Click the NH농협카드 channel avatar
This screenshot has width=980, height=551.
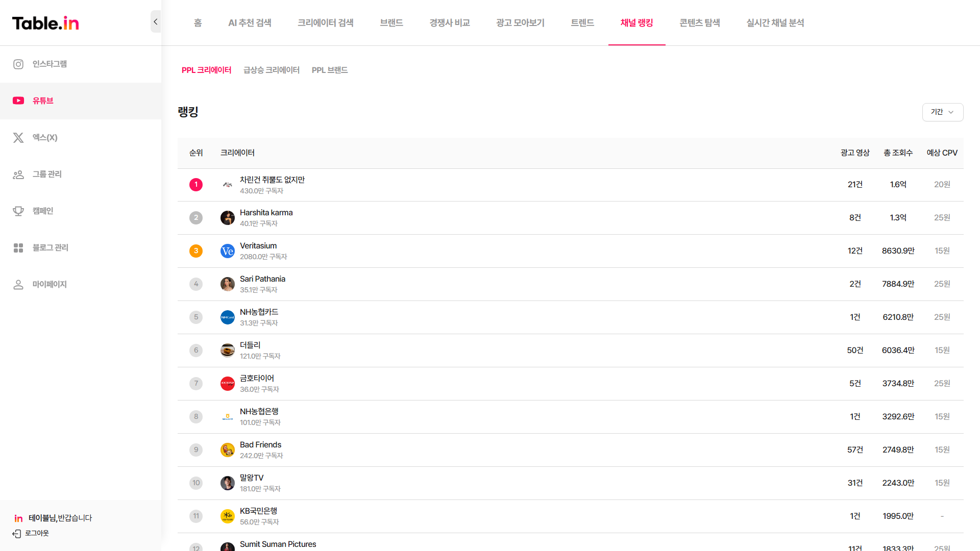pyautogui.click(x=228, y=317)
